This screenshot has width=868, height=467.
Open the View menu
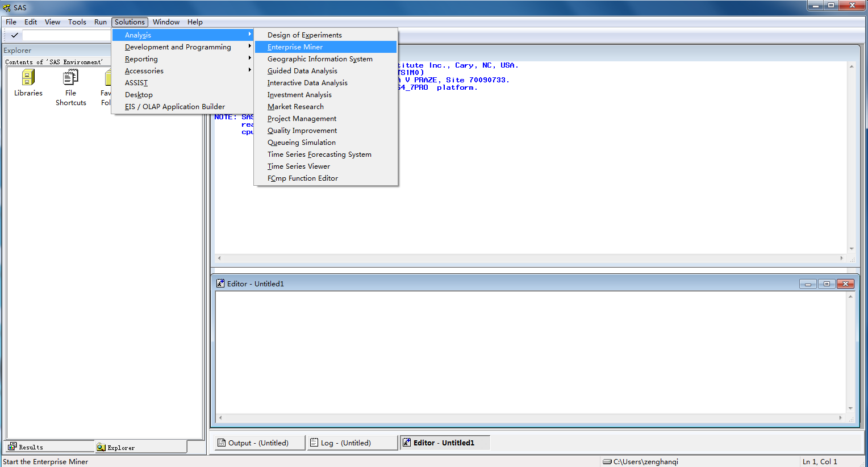pos(52,22)
